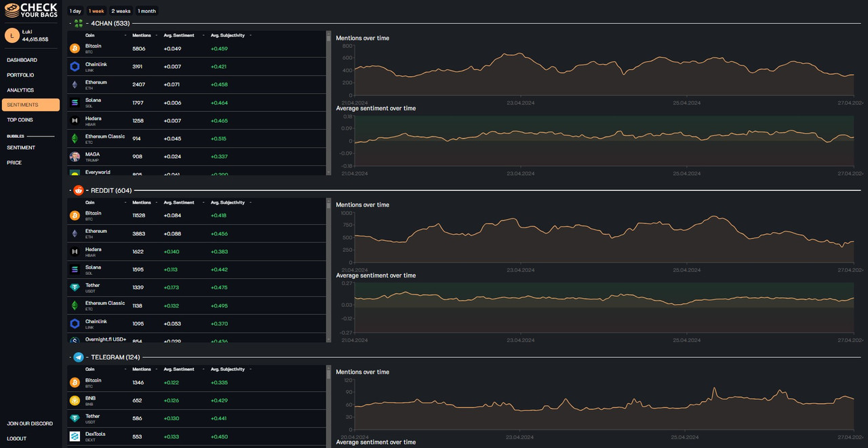Click the Reddit logo icon

pos(79,190)
